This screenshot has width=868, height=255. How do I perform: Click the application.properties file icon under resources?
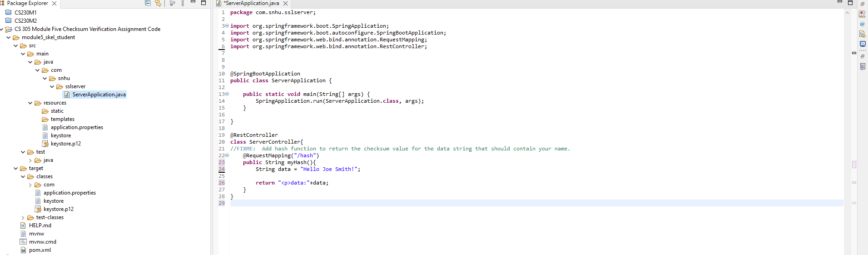point(45,127)
